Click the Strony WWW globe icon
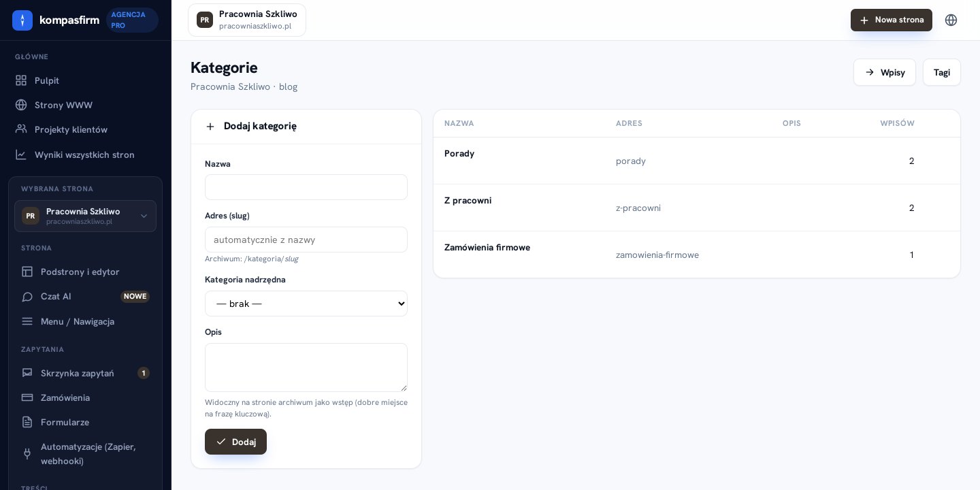 tap(21, 105)
